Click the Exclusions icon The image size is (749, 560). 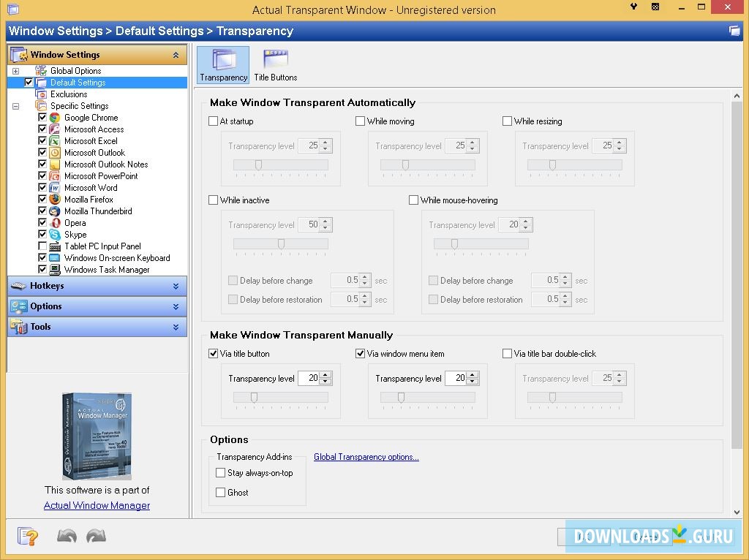pyautogui.click(x=41, y=94)
